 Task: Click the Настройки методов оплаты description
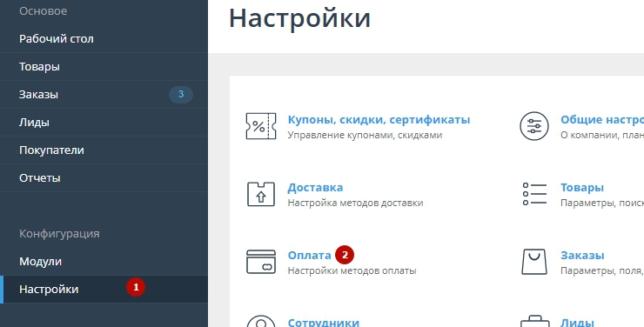pyautogui.click(x=352, y=270)
